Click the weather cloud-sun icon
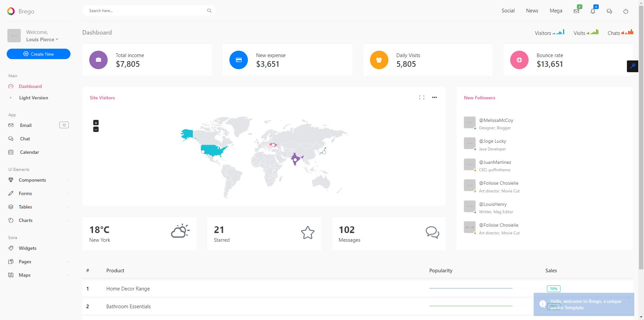 click(180, 231)
